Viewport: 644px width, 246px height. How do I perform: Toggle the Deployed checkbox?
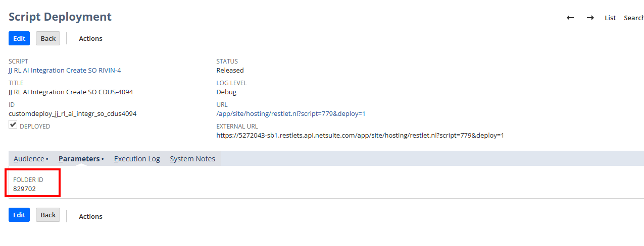point(13,125)
